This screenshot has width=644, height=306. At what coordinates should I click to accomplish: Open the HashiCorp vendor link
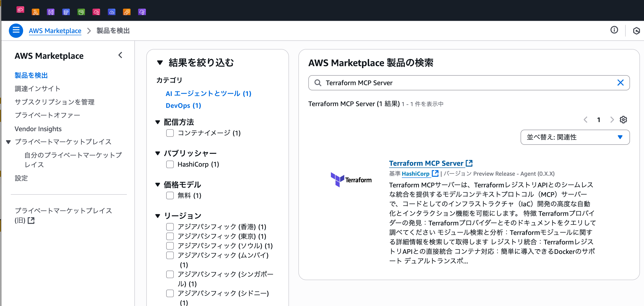(416, 174)
